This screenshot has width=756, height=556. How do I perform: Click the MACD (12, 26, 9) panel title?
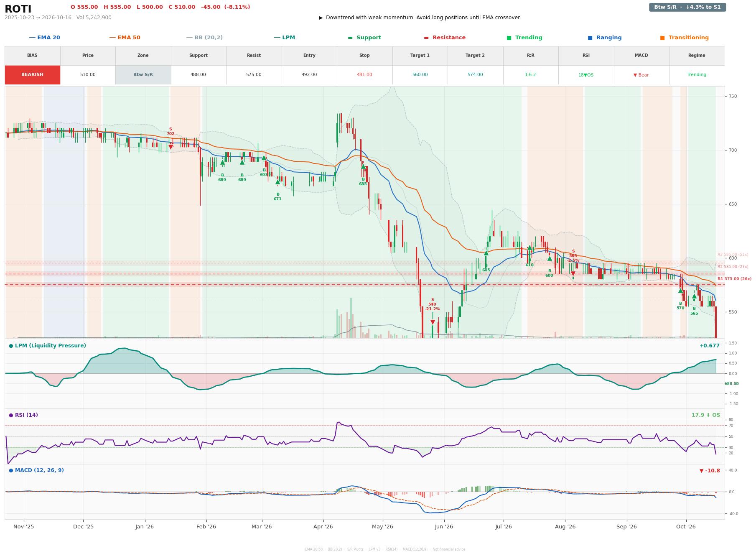(36, 470)
